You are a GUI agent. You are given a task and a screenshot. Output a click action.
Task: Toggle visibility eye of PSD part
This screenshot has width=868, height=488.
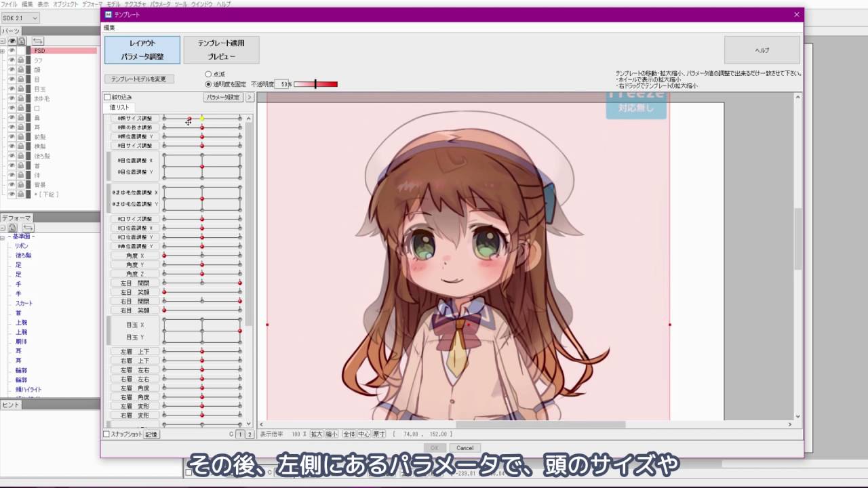coord(12,51)
